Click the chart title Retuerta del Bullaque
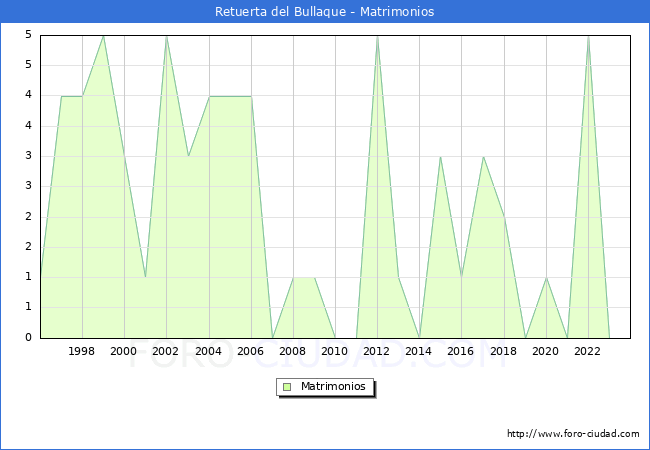650x450 pixels. [325, 12]
